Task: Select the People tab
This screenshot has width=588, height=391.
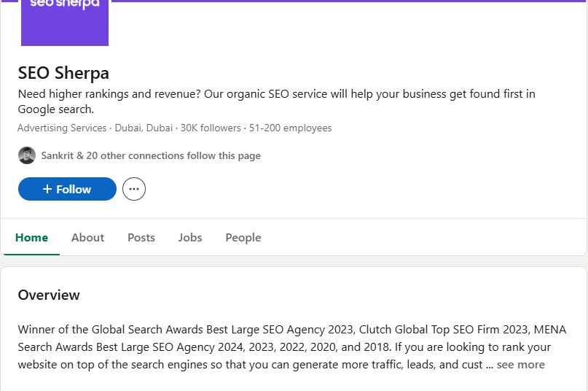Action: pyautogui.click(x=243, y=238)
